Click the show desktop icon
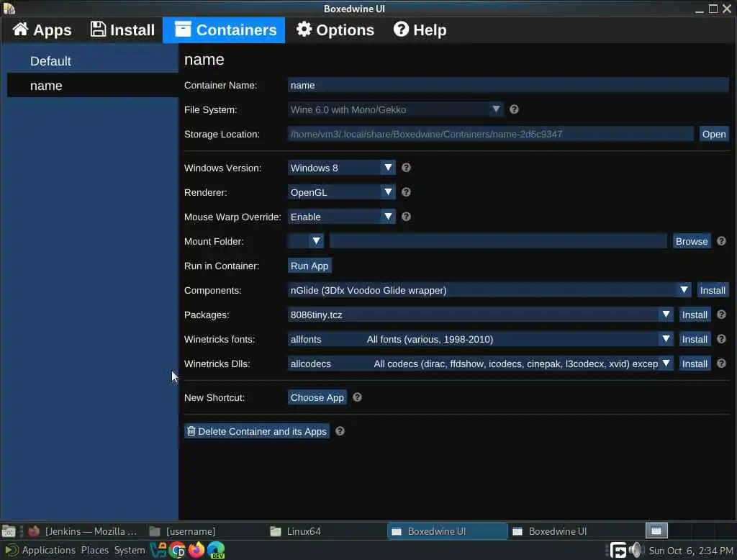 click(x=9, y=531)
